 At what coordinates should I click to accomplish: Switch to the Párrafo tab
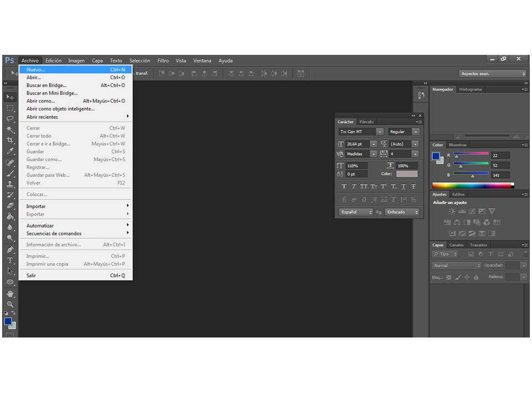(x=366, y=121)
